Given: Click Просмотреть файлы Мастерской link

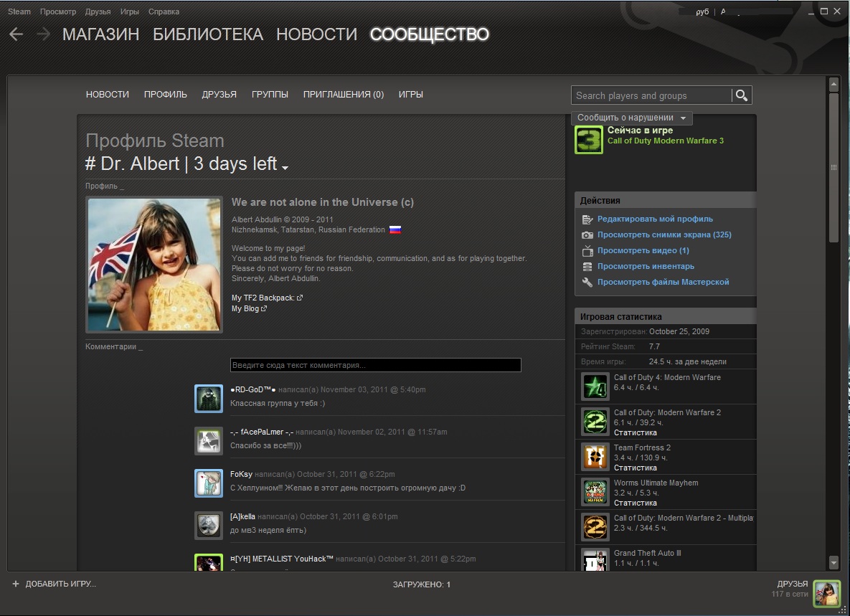Looking at the screenshot, I should point(663,282).
